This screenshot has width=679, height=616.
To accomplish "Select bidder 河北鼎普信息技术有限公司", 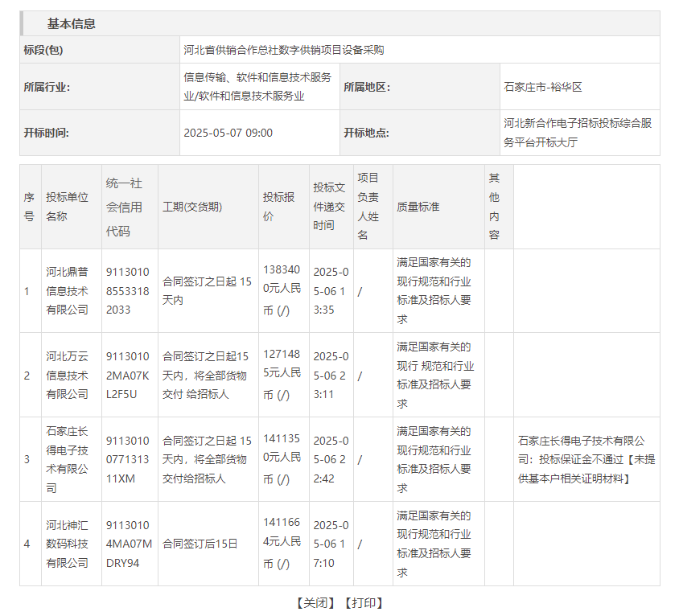I will point(67,291).
